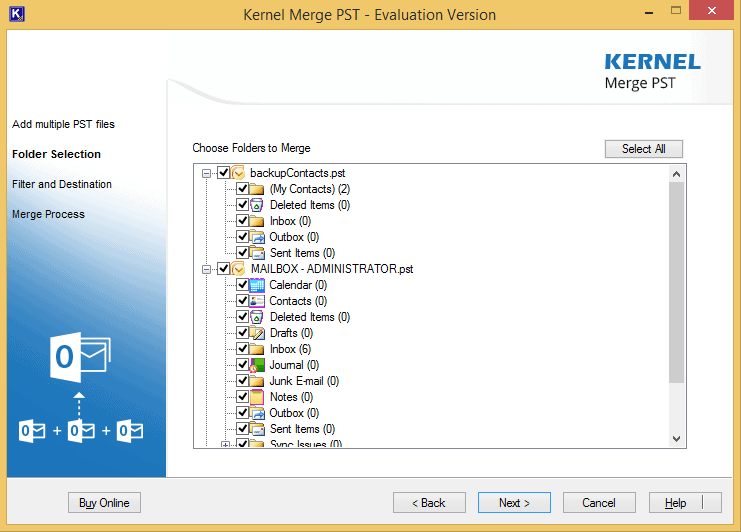This screenshot has height=532, width=741.
Task: Select the backupContacts.pst label
Action: click(x=297, y=173)
